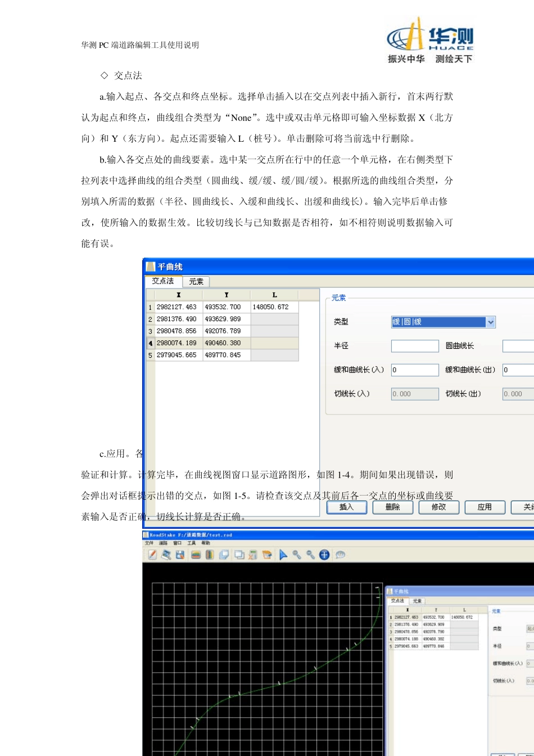Select row 5 X cell in the RoadStake-embedded dialog
Viewport: 534px width, 756px height.
[408, 646]
